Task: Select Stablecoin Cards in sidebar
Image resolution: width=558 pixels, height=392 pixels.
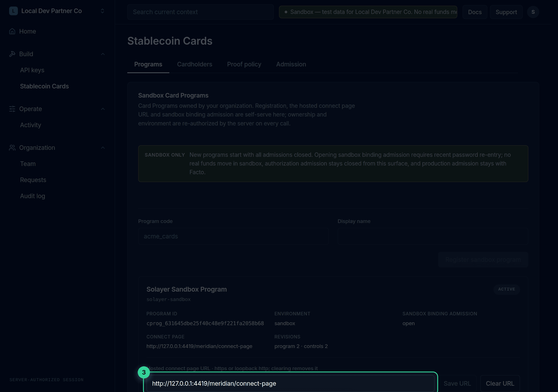Action: 44,86
